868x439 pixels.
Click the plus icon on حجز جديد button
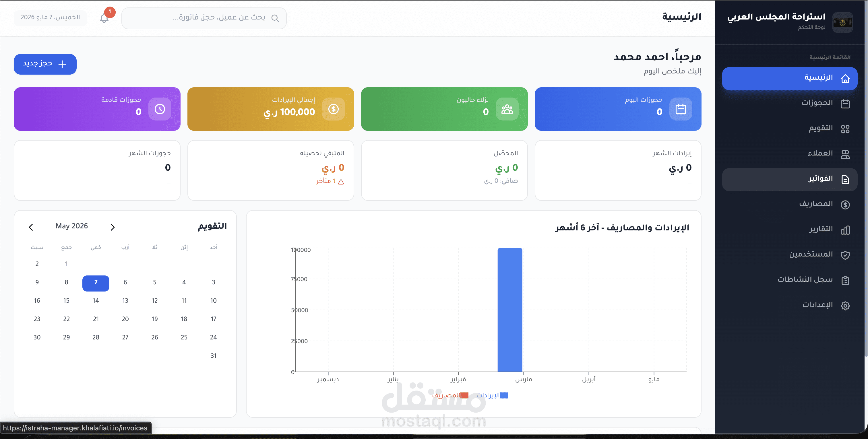62,64
